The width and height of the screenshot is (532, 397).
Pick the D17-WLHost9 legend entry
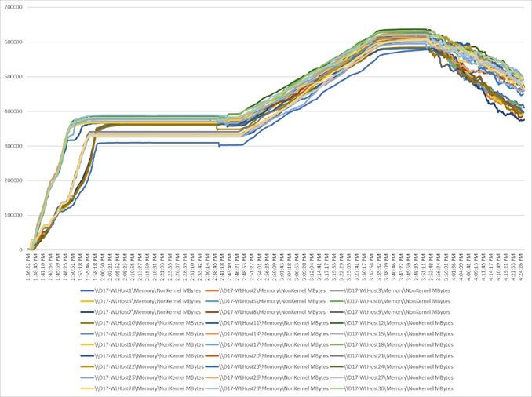click(x=390, y=312)
